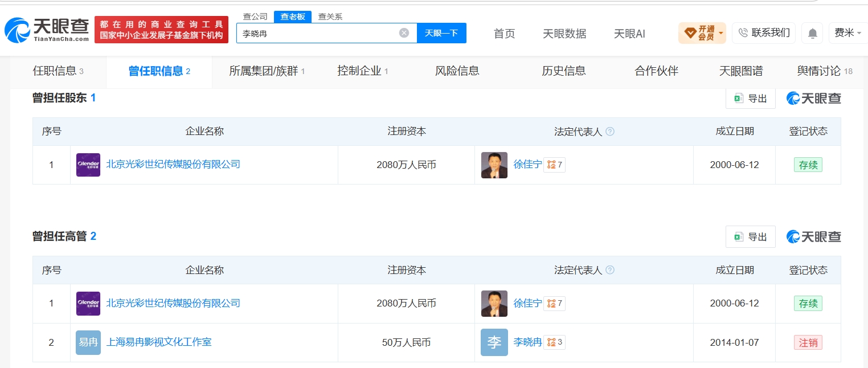The width and height of the screenshot is (868, 368).
Task: Open relation graph icon beside 徐佳宁 in 曾担任高管 table
Action: 555,304
